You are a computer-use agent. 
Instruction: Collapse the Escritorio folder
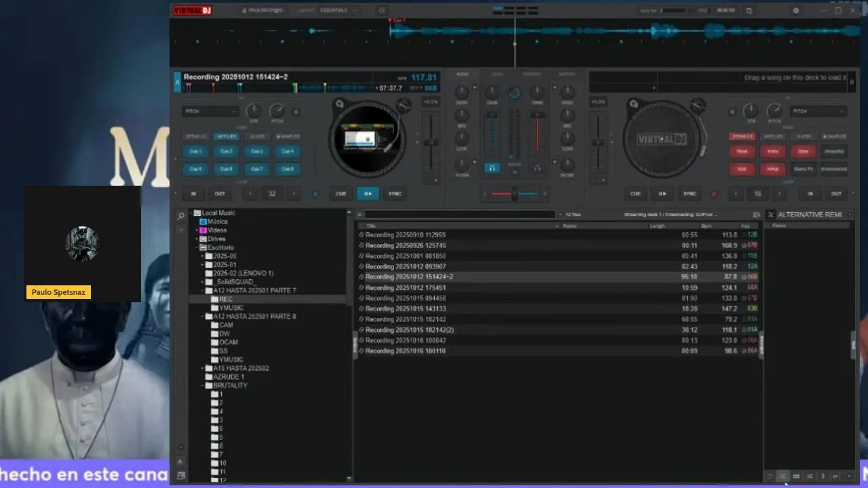pyautogui.click(x=197, y=248)
